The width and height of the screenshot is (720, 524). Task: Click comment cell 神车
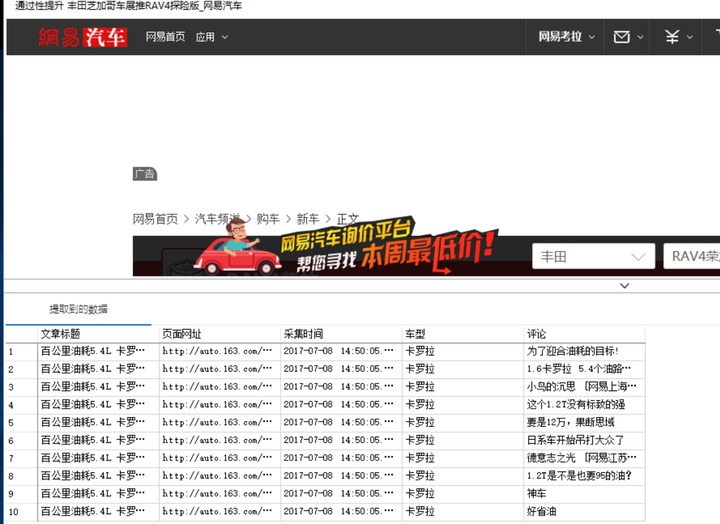(x=585, y=494)
